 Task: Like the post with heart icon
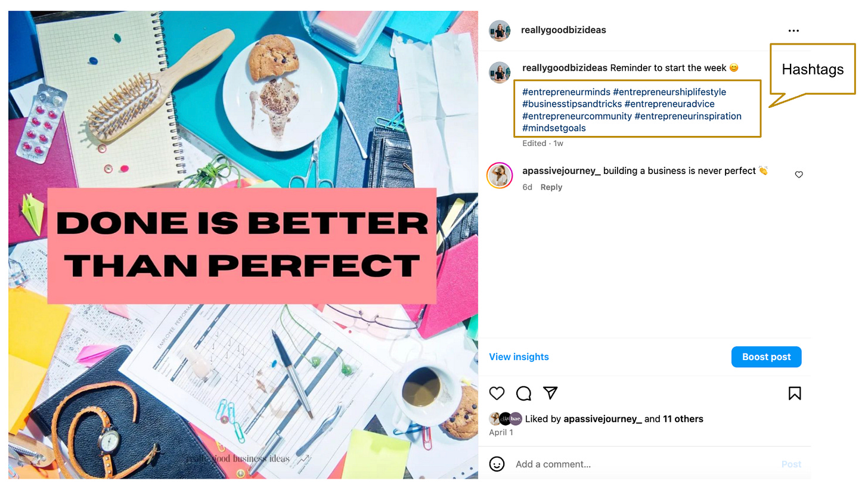click(x=497, y=393)
